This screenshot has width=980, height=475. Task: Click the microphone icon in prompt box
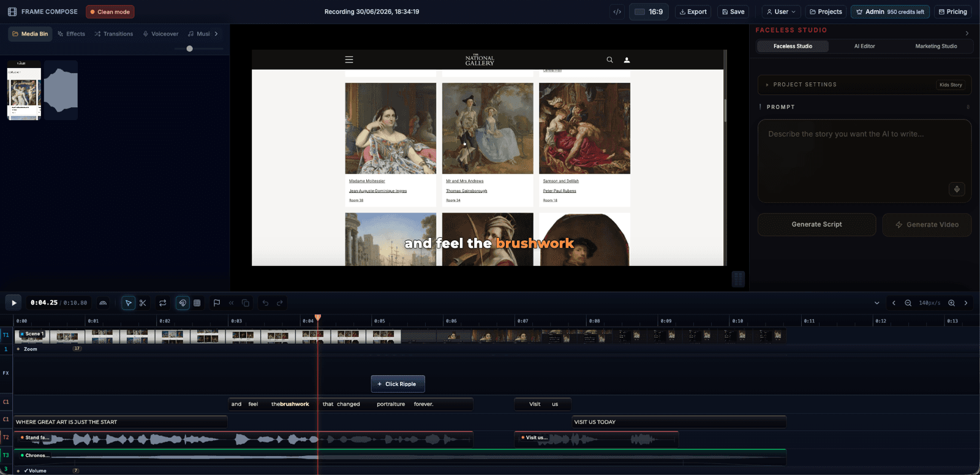point(957,189)
